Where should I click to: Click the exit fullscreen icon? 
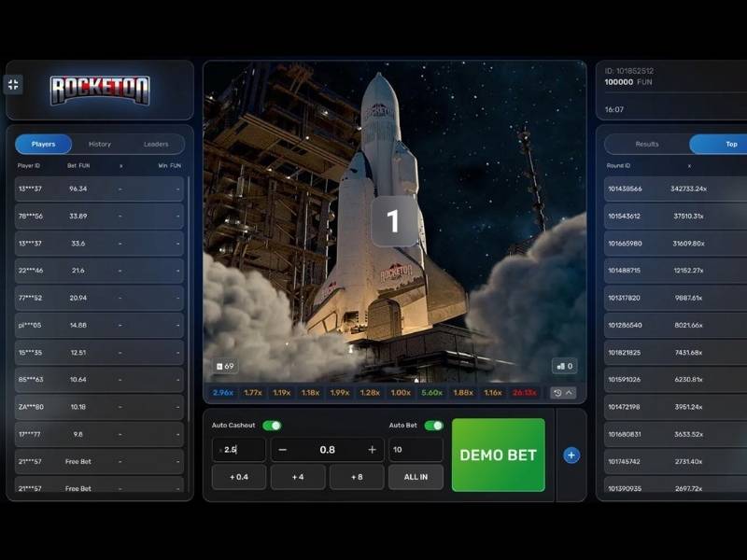[13, 85]
